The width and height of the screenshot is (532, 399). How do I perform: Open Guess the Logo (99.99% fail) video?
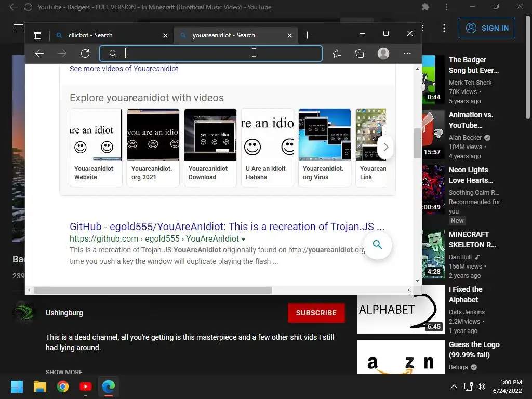pyautogui.click(x=474, y=350)
